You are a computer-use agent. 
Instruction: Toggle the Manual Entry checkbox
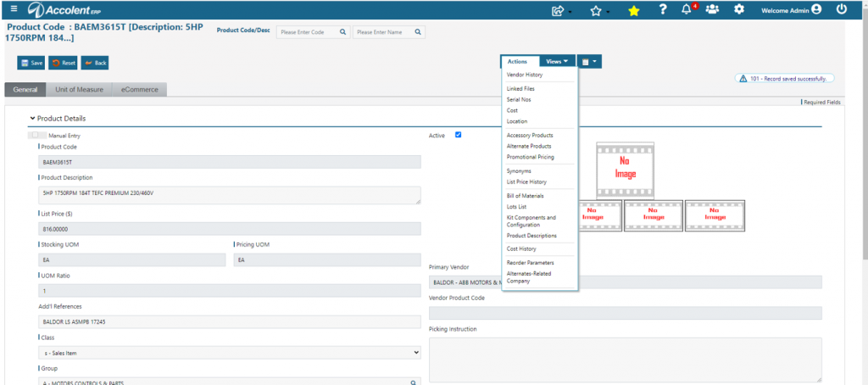pyautogui.click(x=36, y=135)
